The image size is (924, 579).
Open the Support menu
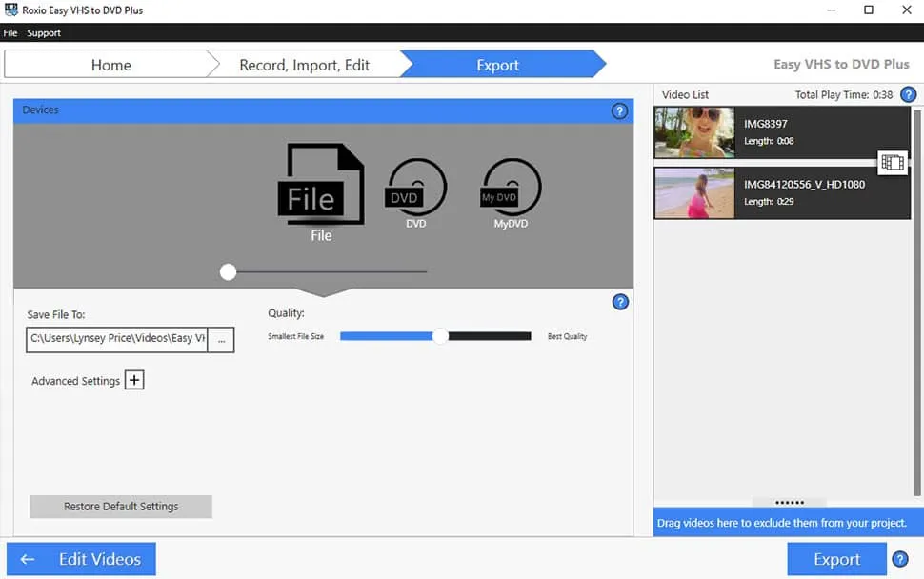pyautogui.click(x=44, y=33)
